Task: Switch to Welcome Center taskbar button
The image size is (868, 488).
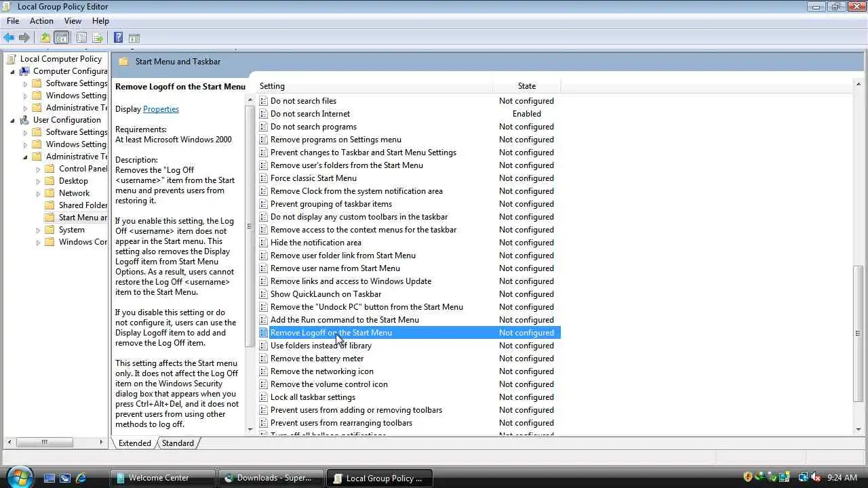Action: pos(163,478)
